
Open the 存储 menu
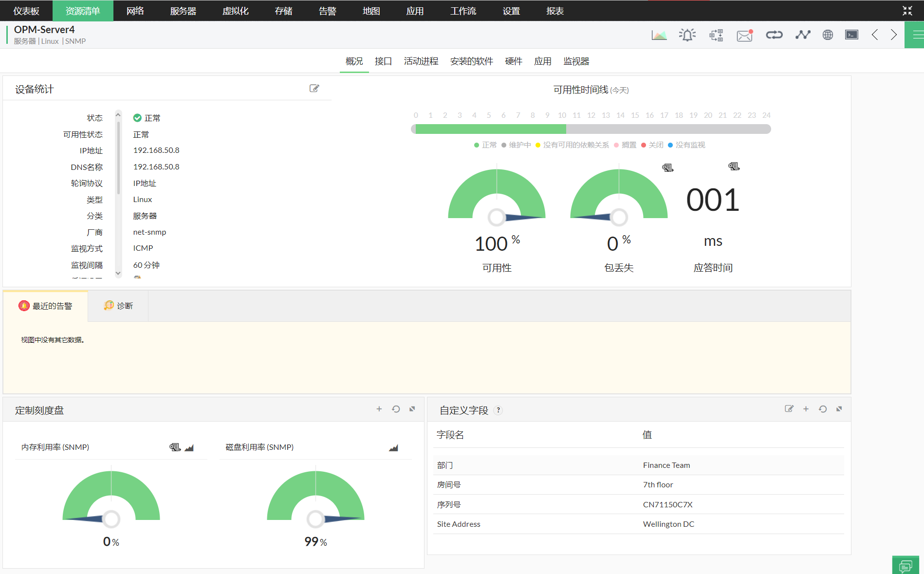coord(283,11)
